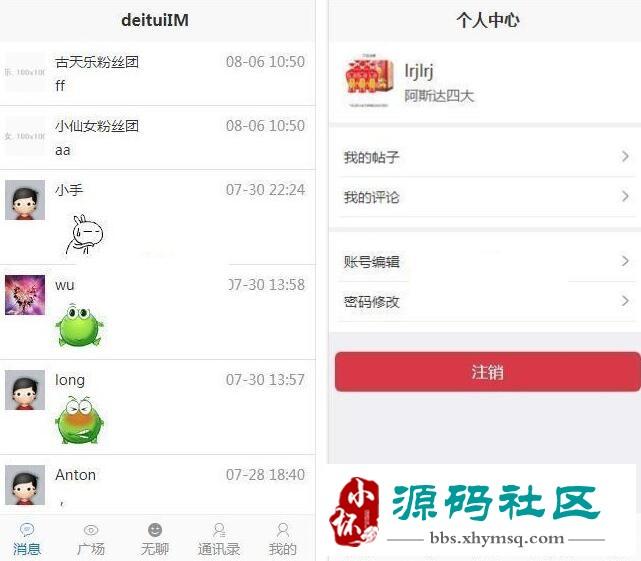Open the 通讯录 contacts icon
Image resolution: width=641 pixels, height=561 pixels.
point(220,530)
